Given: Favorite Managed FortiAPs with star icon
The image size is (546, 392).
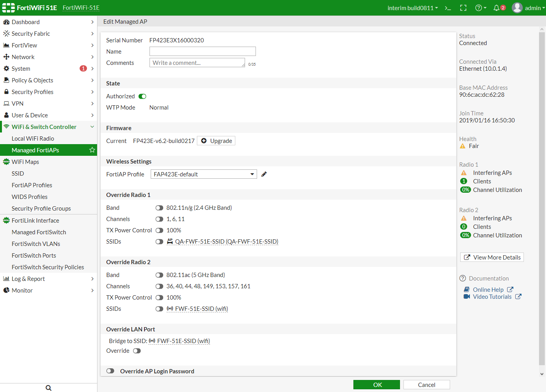Looking at the screenshot, I should click(92, 150).
